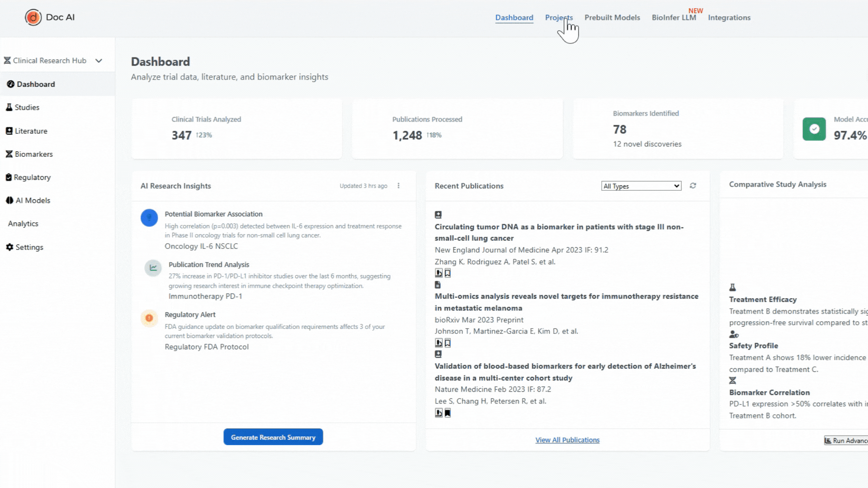This screenshot has width=868, height=488.
Task: Click Generate Research Summary button
Action: point(273,437)
